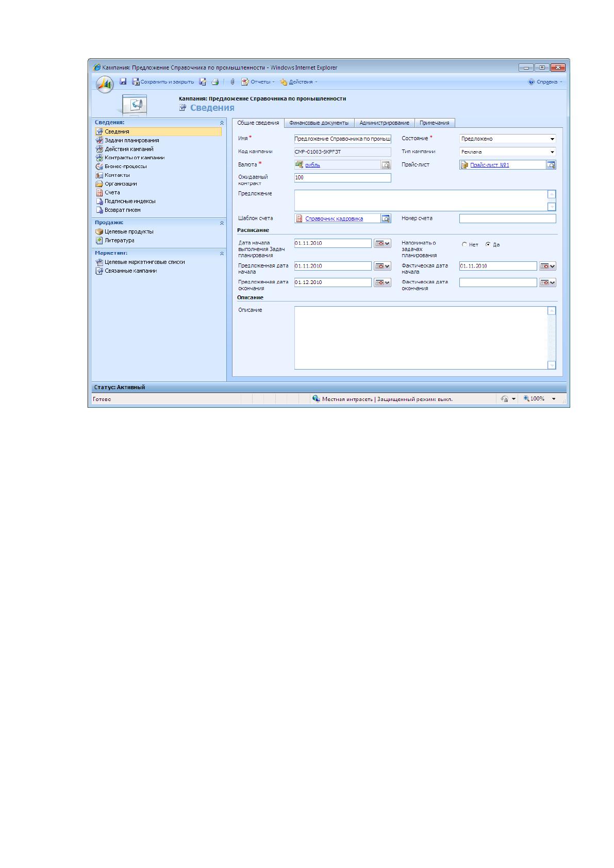The height and width of the screenshot is (868, 614).
Task: Open the price list lookup icon
Action: [551, 165]
